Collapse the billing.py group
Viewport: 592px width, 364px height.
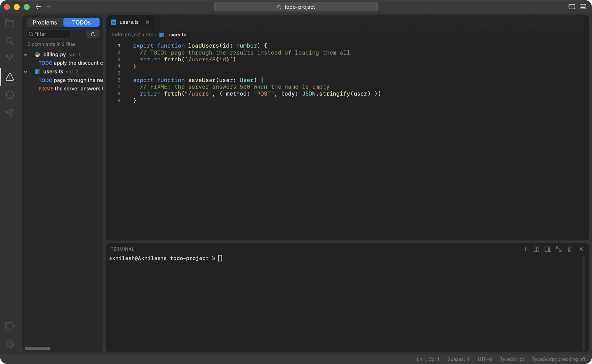(x=26, y=55)
